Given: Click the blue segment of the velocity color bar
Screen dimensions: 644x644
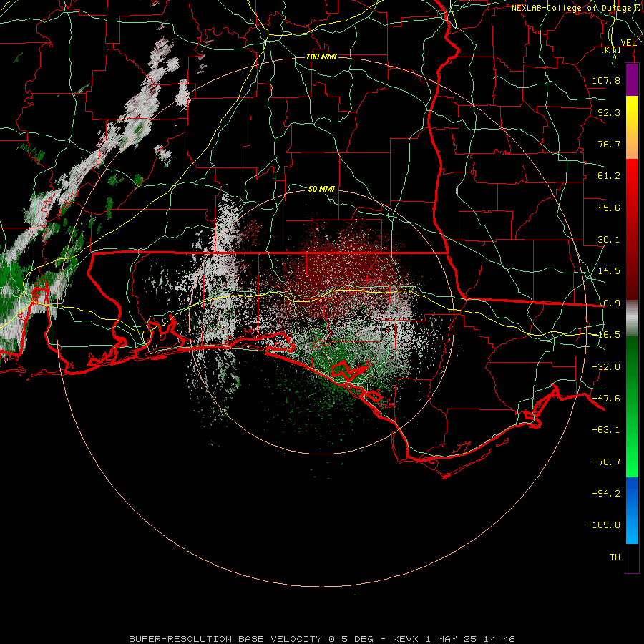Looking at the screenshot, I should click(x=632, y=509).
